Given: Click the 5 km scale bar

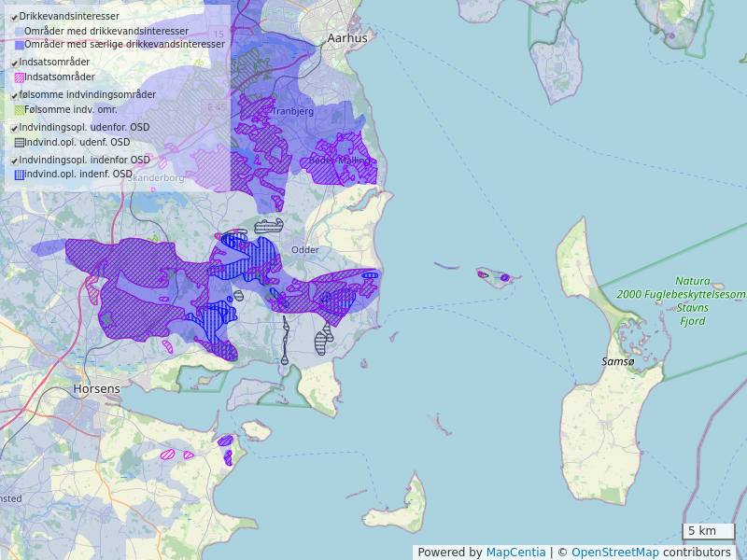Looking at the screenshot, I should (x=708, y=532).
